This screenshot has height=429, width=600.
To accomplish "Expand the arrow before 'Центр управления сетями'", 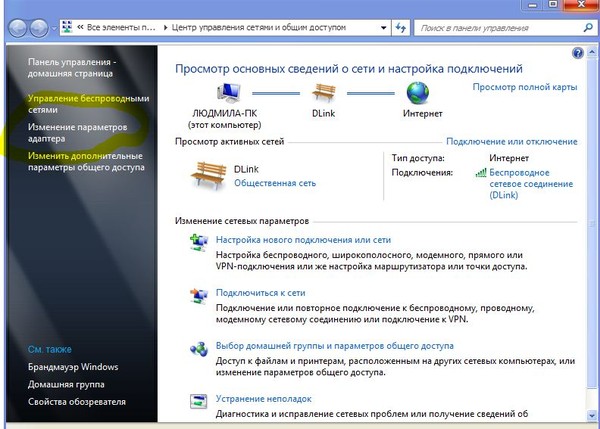I will (x=165, y=28).
